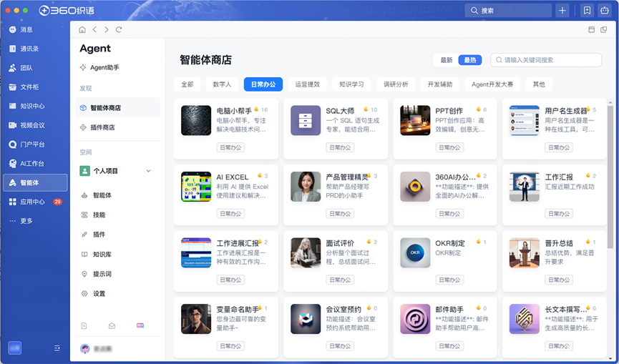Viewport: 619px width, 364px height.
Task: Refresh the page with the reload icon
Action: tap(119, 29)
